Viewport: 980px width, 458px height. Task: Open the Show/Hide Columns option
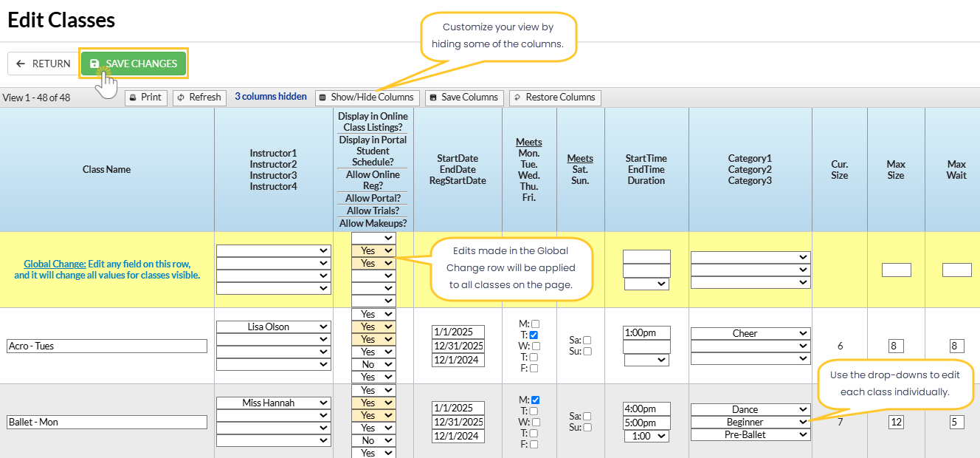click(367, 98)
